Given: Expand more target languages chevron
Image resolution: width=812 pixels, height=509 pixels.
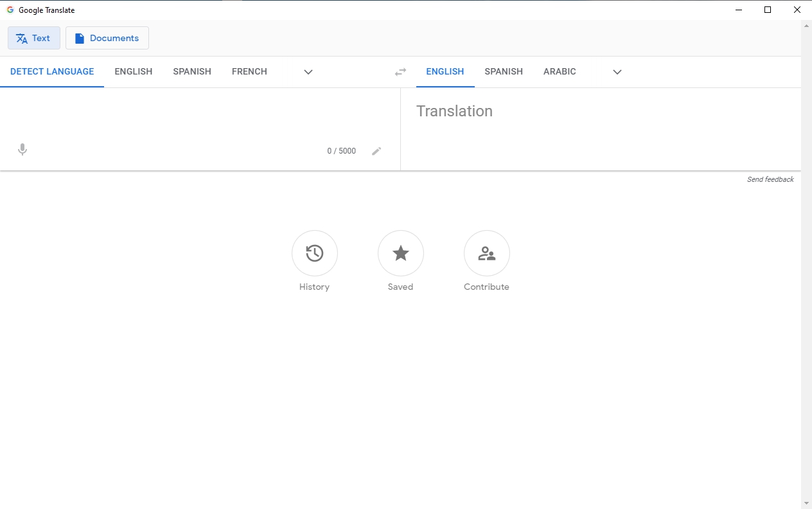Looking at the screenshot, I should tap(617, 72).
